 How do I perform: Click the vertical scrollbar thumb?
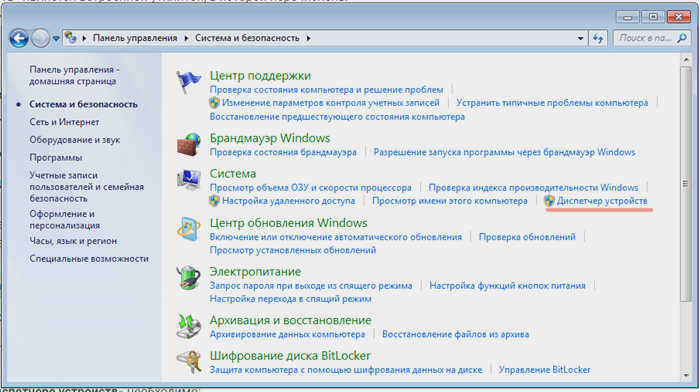tap(685, 184)
